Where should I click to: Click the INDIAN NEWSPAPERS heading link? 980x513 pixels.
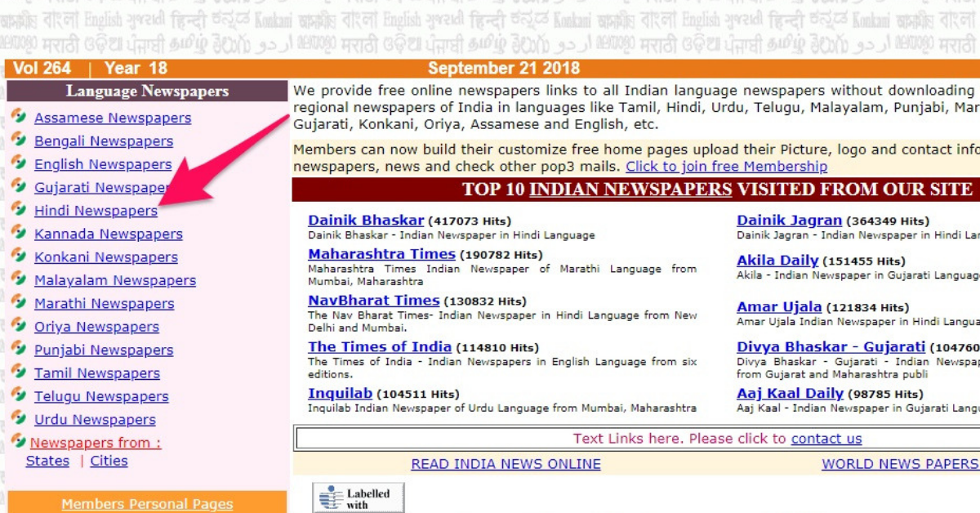tap(630, 190)
